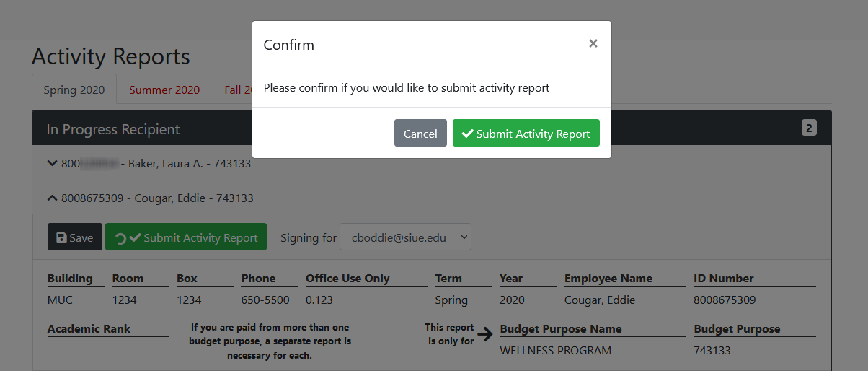Click the spinner icon on the background Submit button
The width and height of the screenshot is (868, 371).
click(x=120, y=239)
